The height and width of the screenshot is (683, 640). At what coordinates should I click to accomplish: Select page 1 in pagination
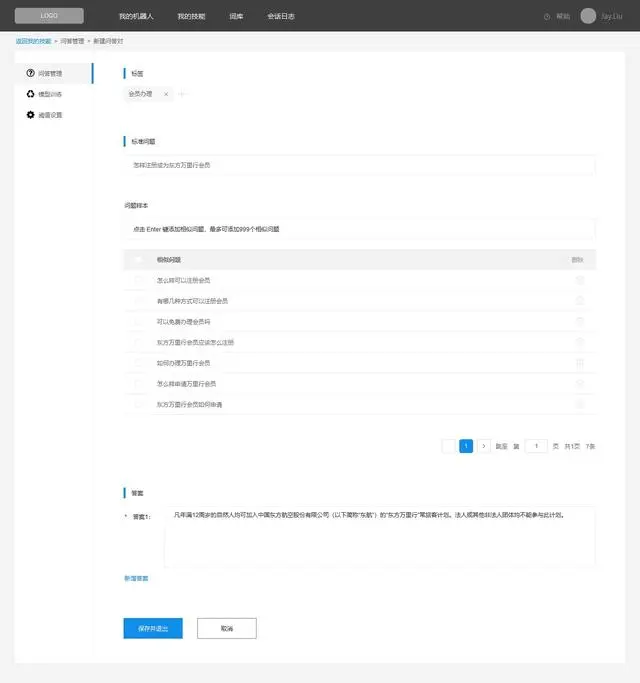pyautogui.click(x=466, y=446)
